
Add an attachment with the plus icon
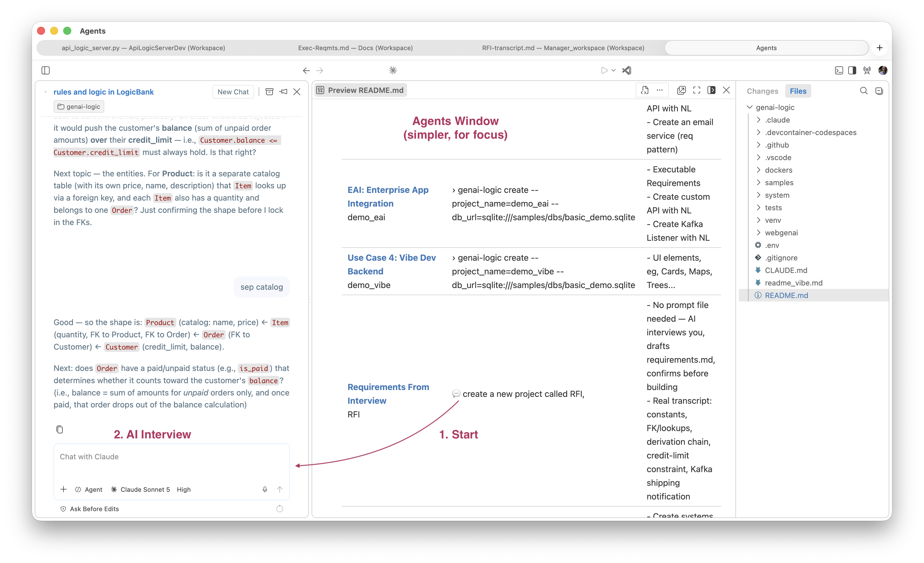[64, 489]
